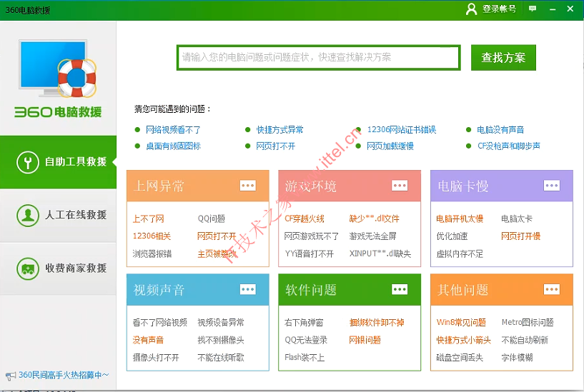This screenshot has width=584, height=392.
Task: Click the megaphone icon at bottom left
Action: [x=11, y=376]
